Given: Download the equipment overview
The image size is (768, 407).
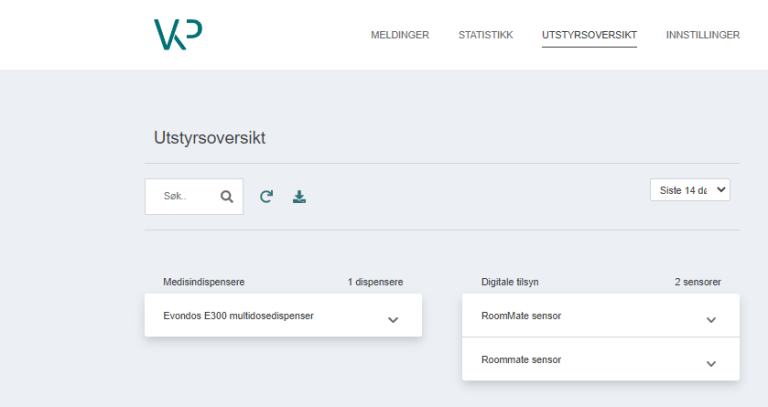Looking at the screenshot, I should (x=299, y=197).
